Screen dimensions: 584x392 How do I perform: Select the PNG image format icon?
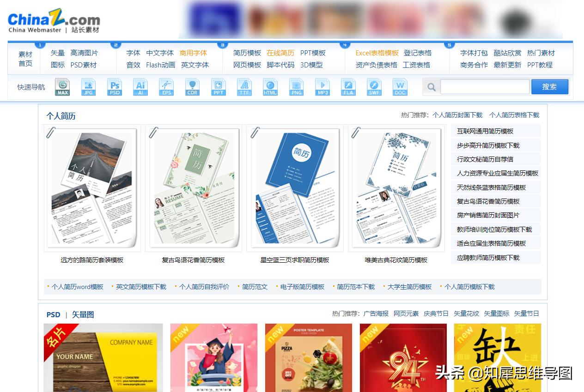click(296, 87)
